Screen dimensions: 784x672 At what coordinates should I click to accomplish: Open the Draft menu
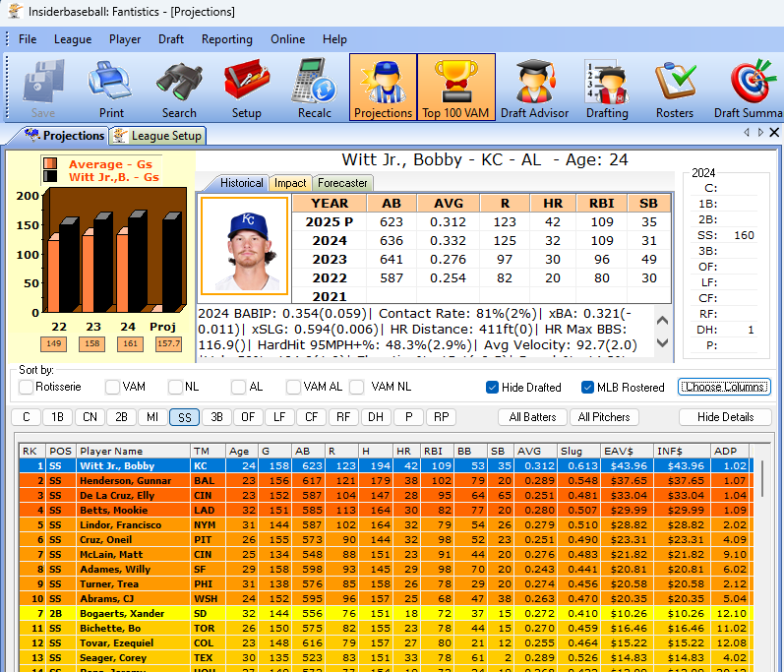pos(171,39)
